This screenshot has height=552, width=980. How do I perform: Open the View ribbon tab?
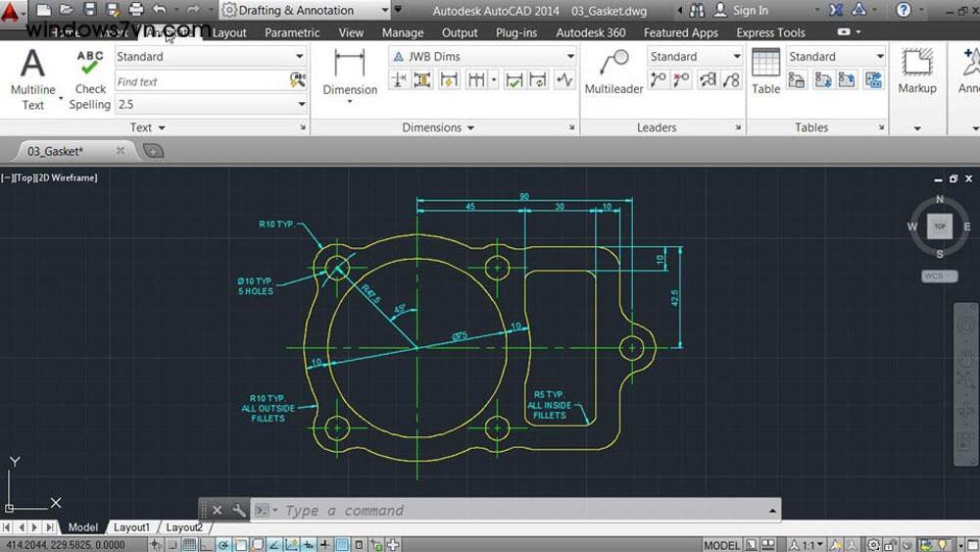tap(351, 32)
